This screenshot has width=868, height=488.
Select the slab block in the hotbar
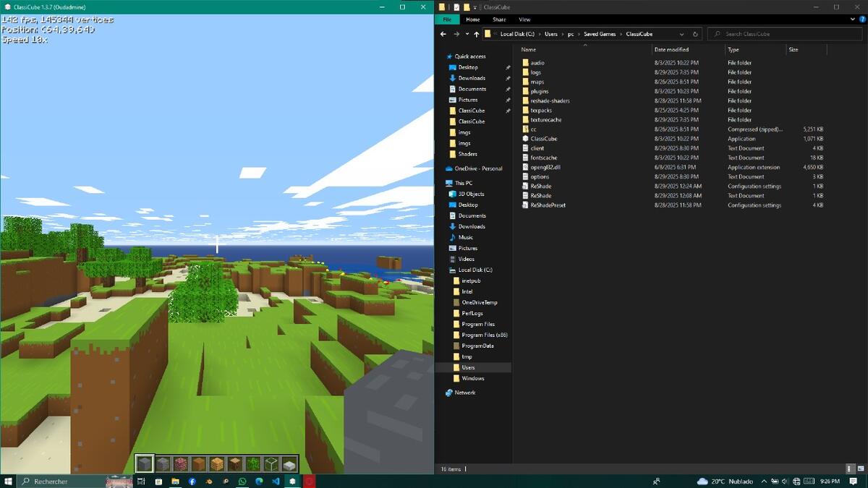pyautogui.click(x=289, y=463)
